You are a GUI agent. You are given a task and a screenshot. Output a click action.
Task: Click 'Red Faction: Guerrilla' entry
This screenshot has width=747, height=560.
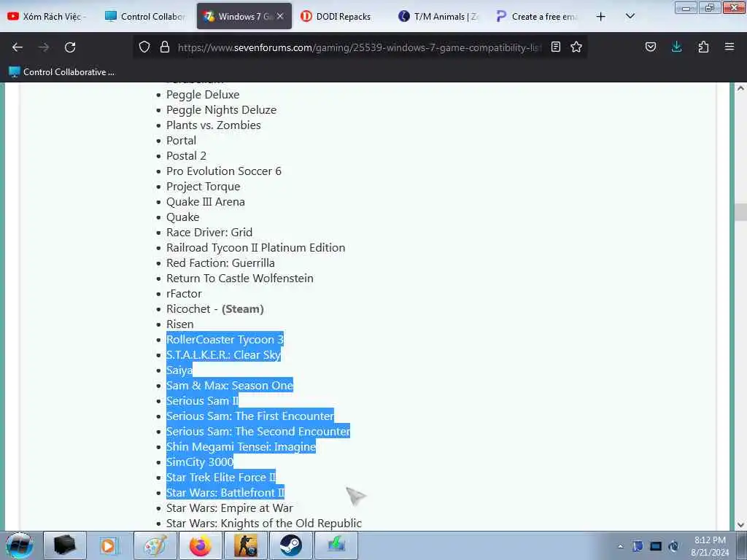click(220, 262)
